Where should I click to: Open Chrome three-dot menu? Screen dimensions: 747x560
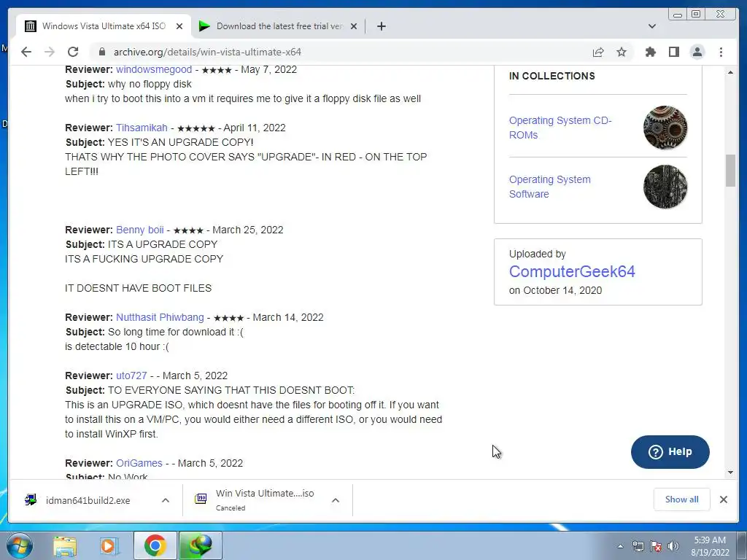(x=721, y=52)
